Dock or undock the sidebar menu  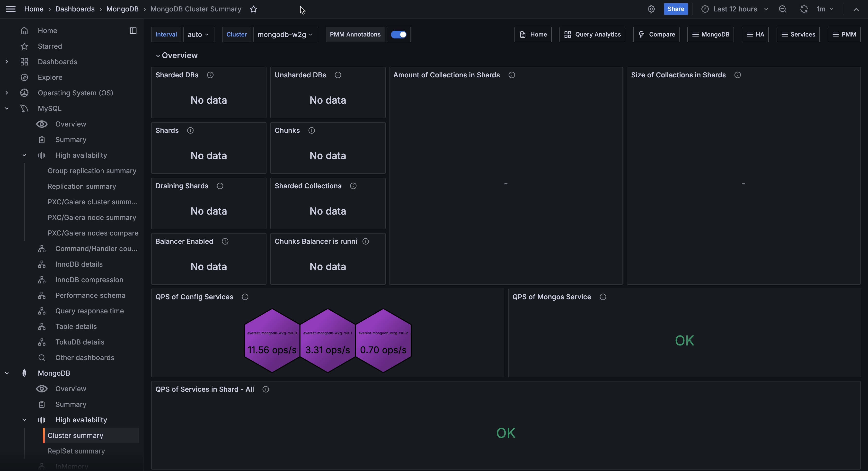click(x=133, y=31)
